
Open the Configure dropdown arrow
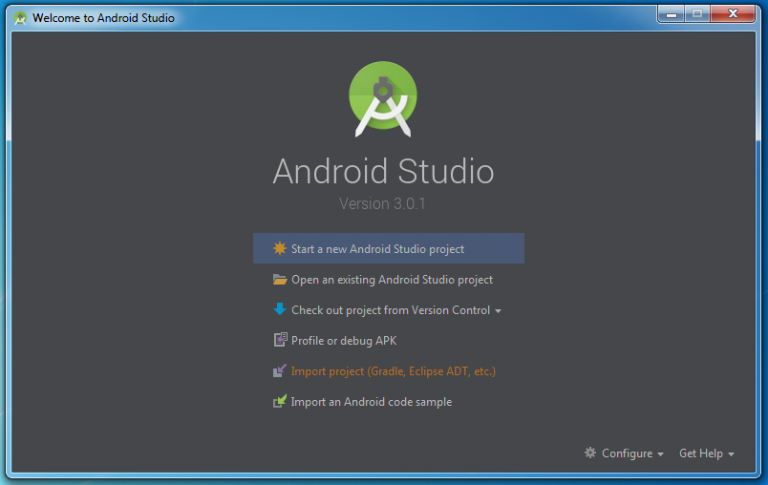[661, 454]
